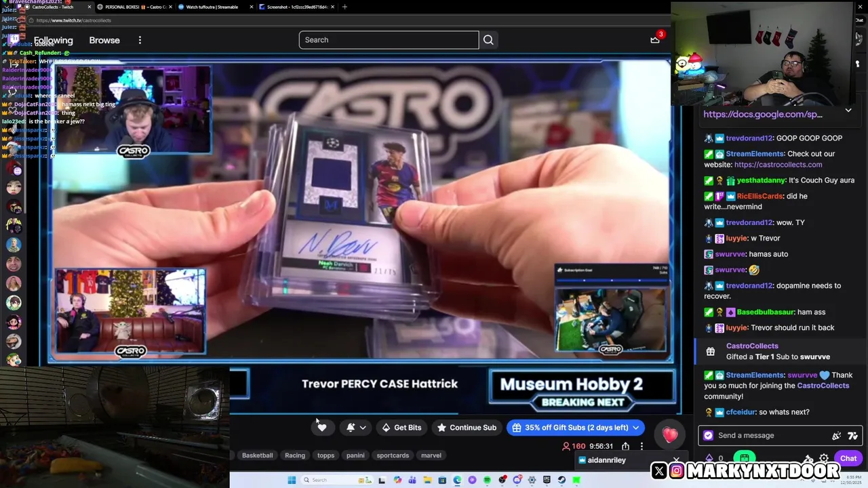Click the heart follow icon under the stream

[x=322, y=428]
